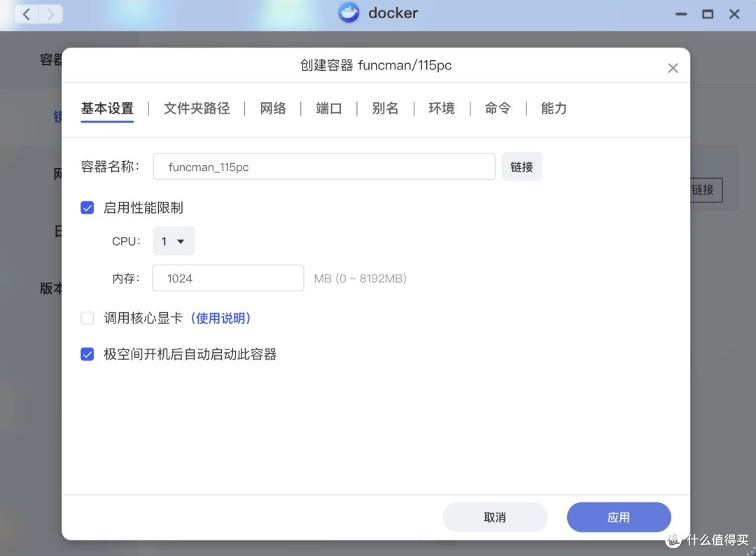Switch to the 文件夹路径 tab
This screenshot has height=556, width=756.
click(x=197, y=109)
